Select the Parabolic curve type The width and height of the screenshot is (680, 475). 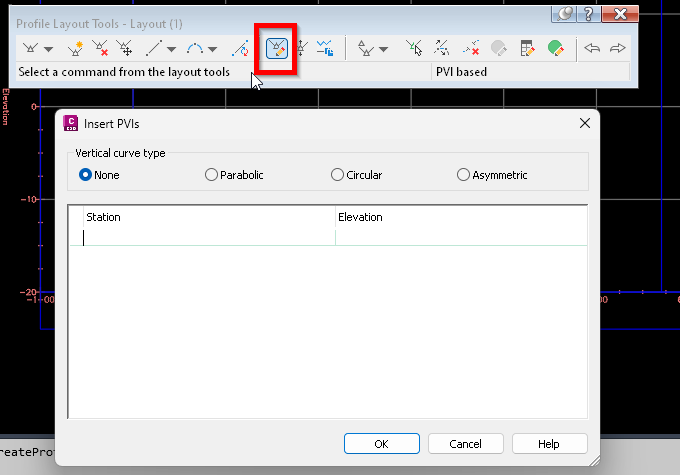234,175
